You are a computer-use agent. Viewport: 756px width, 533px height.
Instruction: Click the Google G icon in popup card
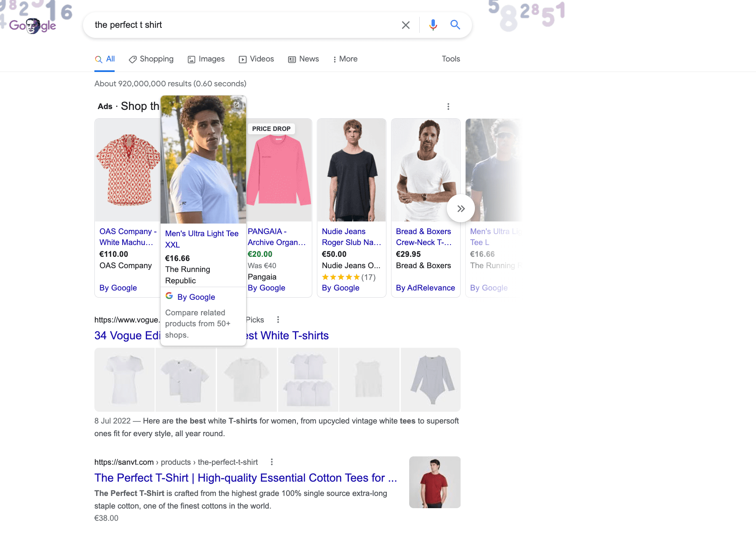169,296
